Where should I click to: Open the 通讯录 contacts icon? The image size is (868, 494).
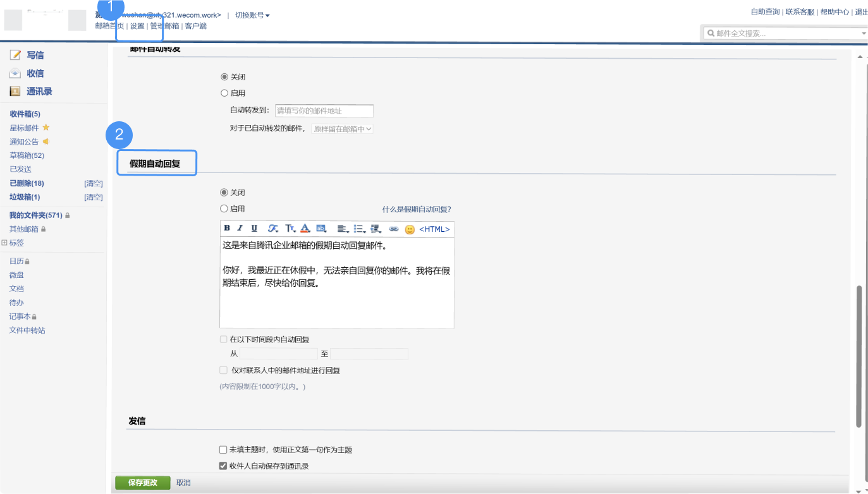tap(15, 91)
